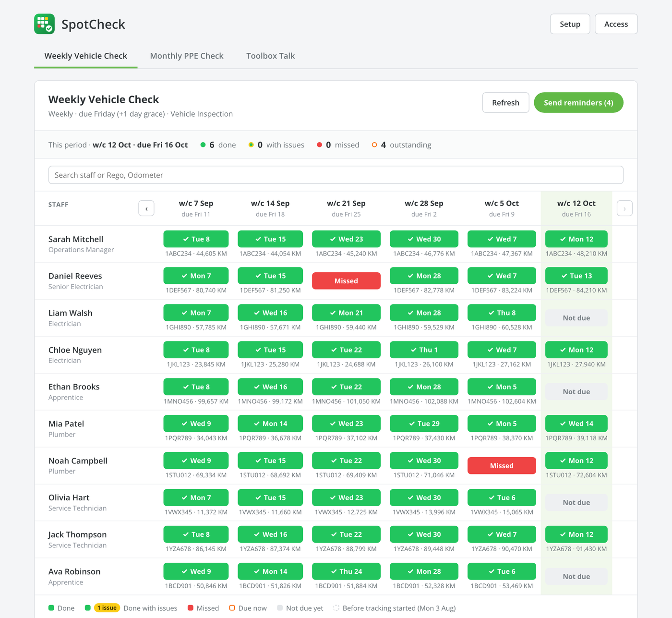Open Mia Patel's Tue 29 check
Screen dimensions: 672x618
pyautogui.click(x=424, y=424)
